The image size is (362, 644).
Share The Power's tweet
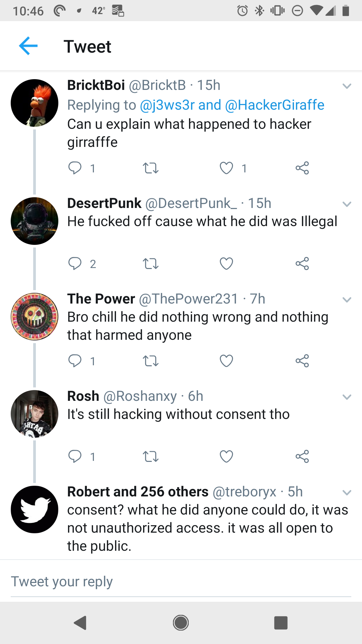302,361
